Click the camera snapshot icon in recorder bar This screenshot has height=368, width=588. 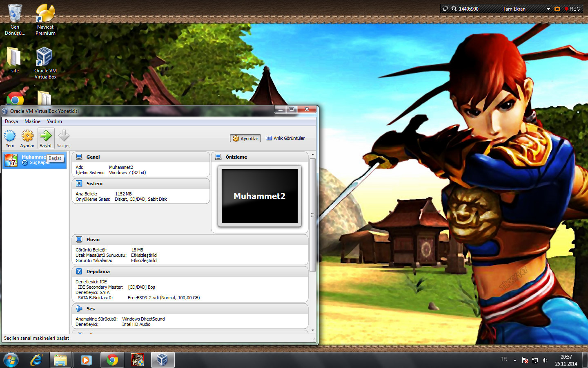(x=557, y=9)
